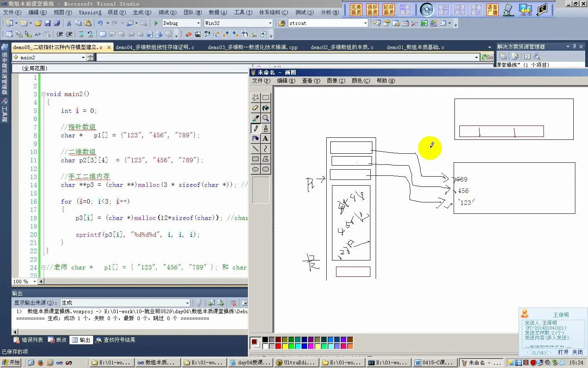Click the Open File icon in Visual Studio
Screen dimensions: 588x368
click(x=38, y=23)
